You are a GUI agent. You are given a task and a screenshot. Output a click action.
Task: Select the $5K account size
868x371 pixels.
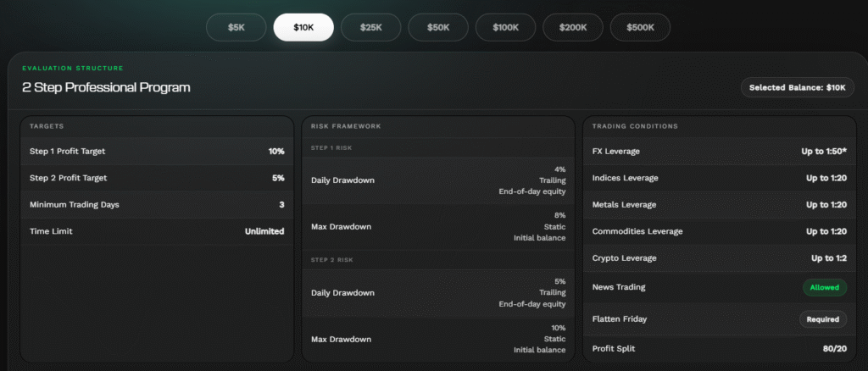(x=236, y=27)
